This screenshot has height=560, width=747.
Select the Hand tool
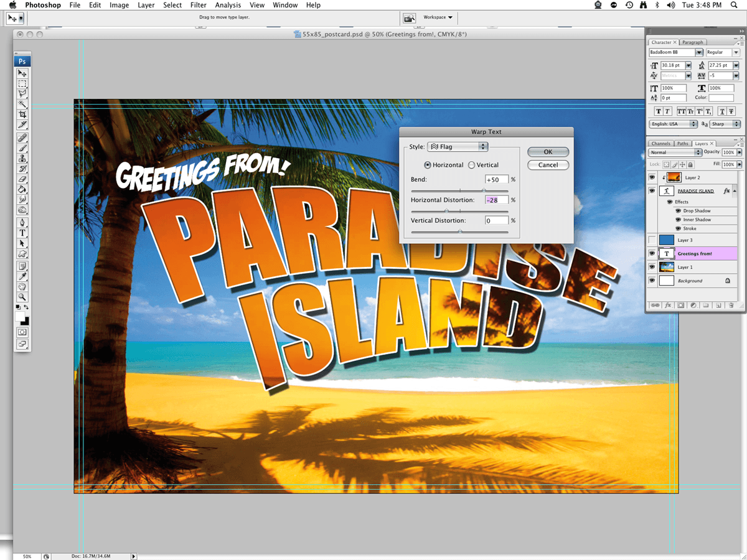point(22,287)
